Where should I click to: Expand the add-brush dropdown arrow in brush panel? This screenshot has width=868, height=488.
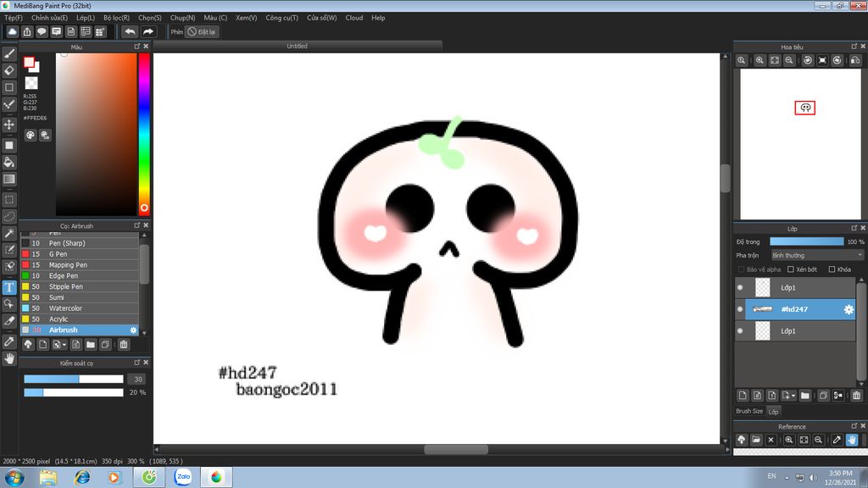(x=64, y=346)
